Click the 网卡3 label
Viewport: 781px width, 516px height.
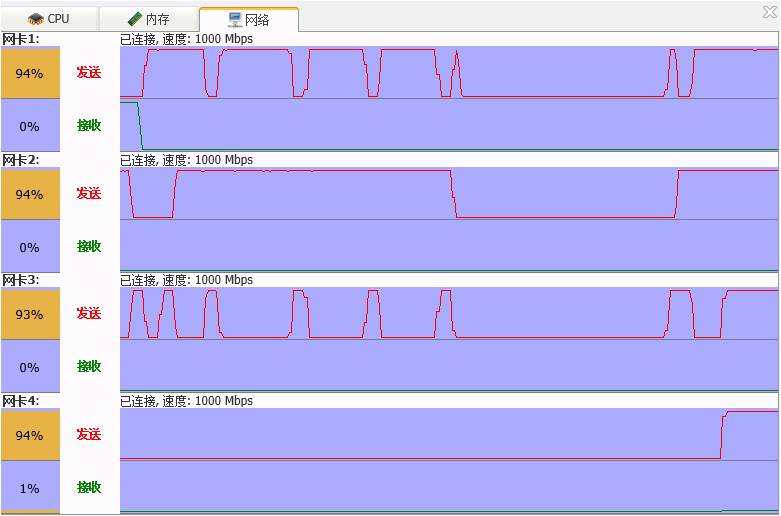[21, 280]
